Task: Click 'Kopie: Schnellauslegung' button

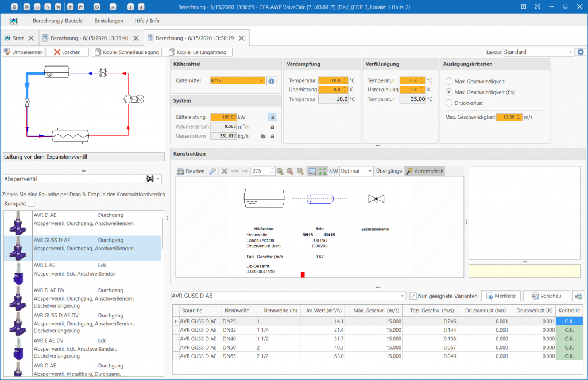Action: point(127,52)
